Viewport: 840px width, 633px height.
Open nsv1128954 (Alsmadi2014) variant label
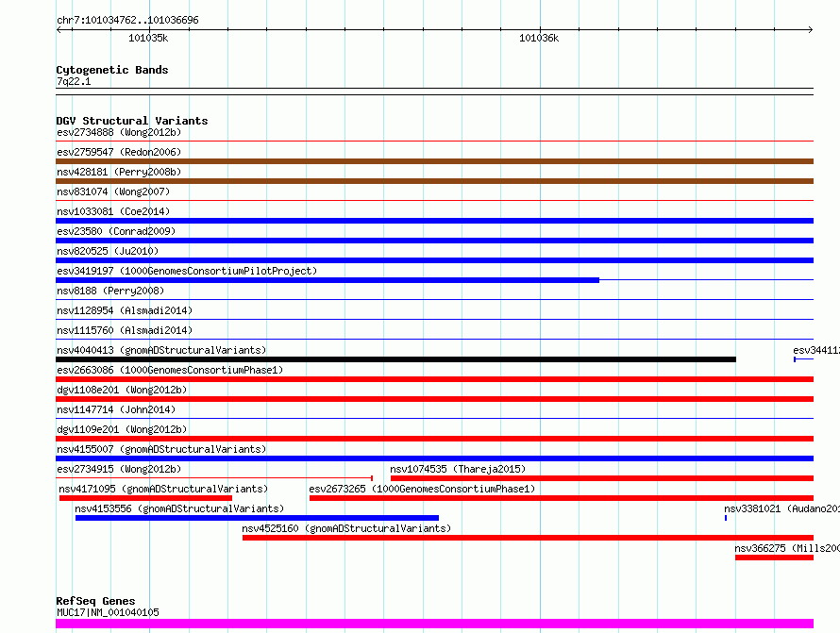click(x=125, y=310)
